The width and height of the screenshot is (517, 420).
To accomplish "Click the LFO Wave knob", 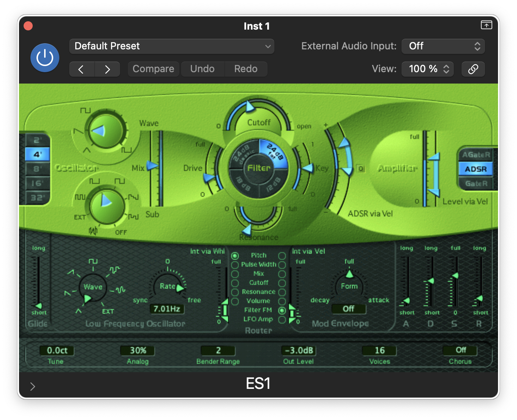I will click(x=93, y=288).
